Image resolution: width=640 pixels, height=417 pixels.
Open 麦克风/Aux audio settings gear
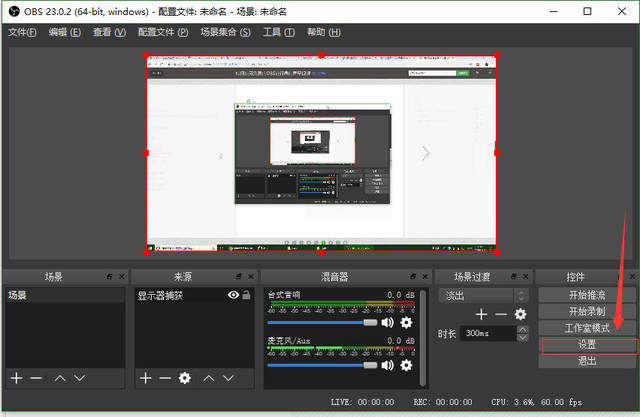[406, 366]
